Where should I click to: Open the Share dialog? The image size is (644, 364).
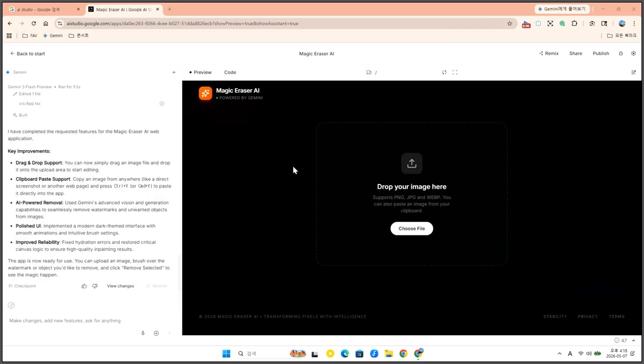pyautogui.click(x=576, y=53)
